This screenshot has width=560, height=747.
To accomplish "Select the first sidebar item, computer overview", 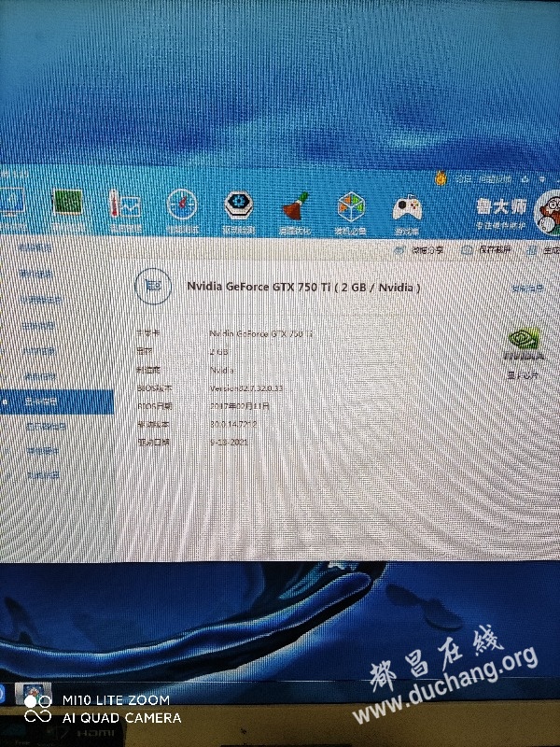I will pos(35,247).
